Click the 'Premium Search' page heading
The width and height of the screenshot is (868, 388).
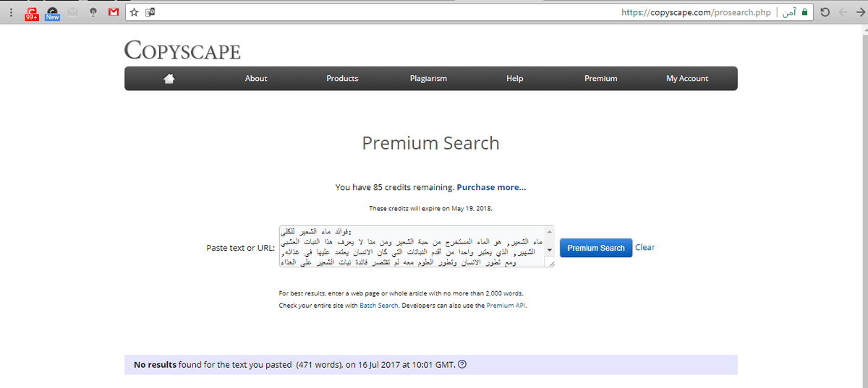click(430, 143)
